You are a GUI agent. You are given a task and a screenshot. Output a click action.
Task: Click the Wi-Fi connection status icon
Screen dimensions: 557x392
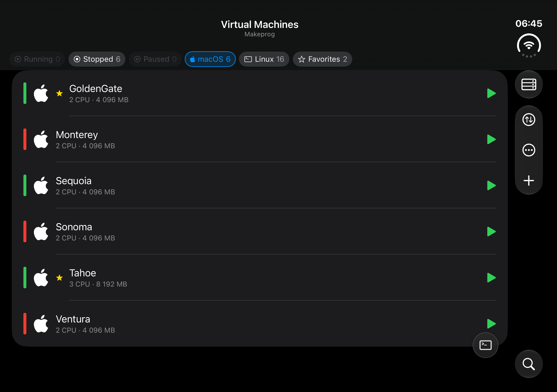coord(529,46)
